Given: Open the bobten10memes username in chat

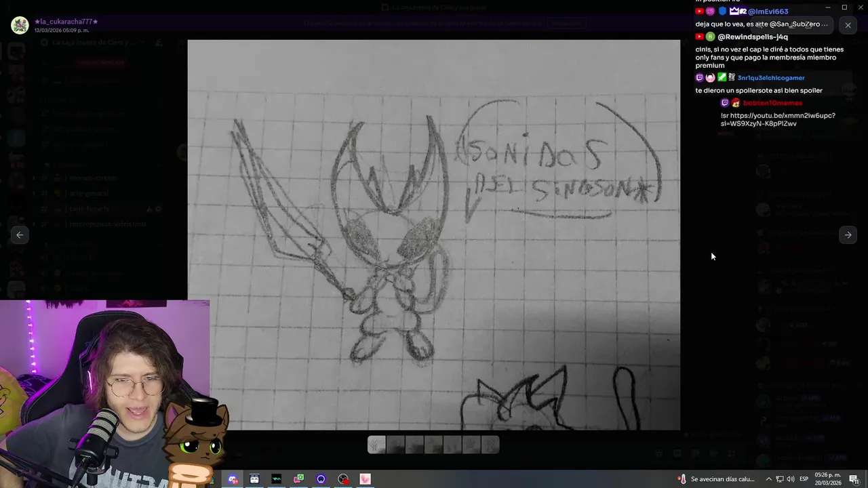Looking at the screenshot, I should point(772,103).
